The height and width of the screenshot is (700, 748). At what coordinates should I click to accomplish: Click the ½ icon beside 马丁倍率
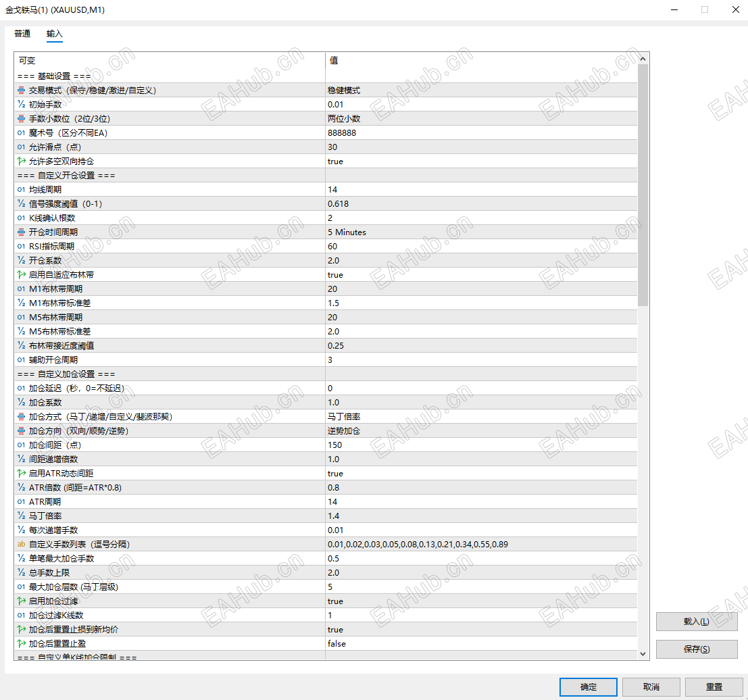[21, 516]
